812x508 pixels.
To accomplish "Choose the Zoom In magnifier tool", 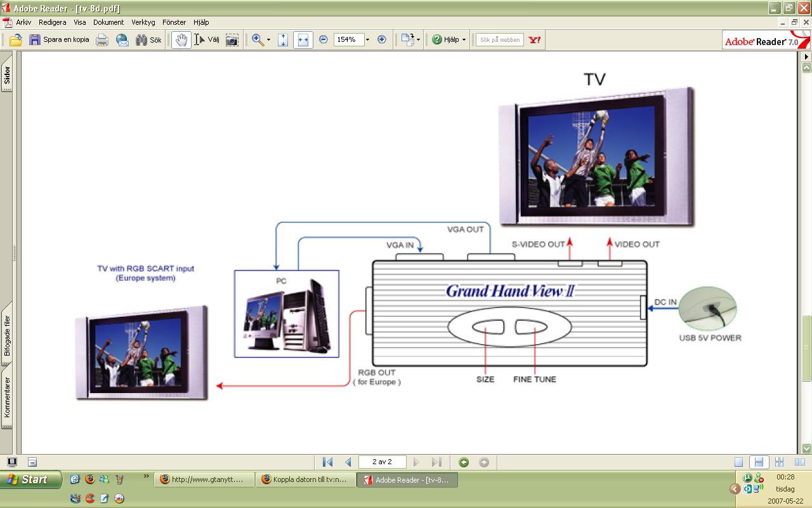I will (x=258, y=40).
